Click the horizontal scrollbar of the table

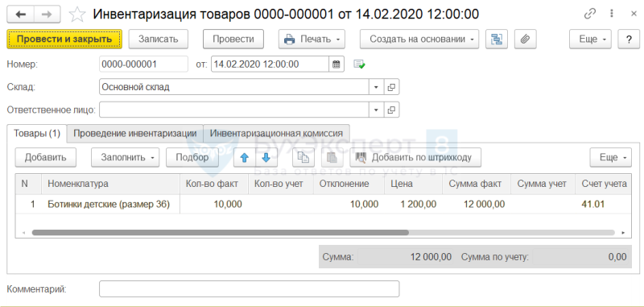pyautogui.click(x=220, y=233)
